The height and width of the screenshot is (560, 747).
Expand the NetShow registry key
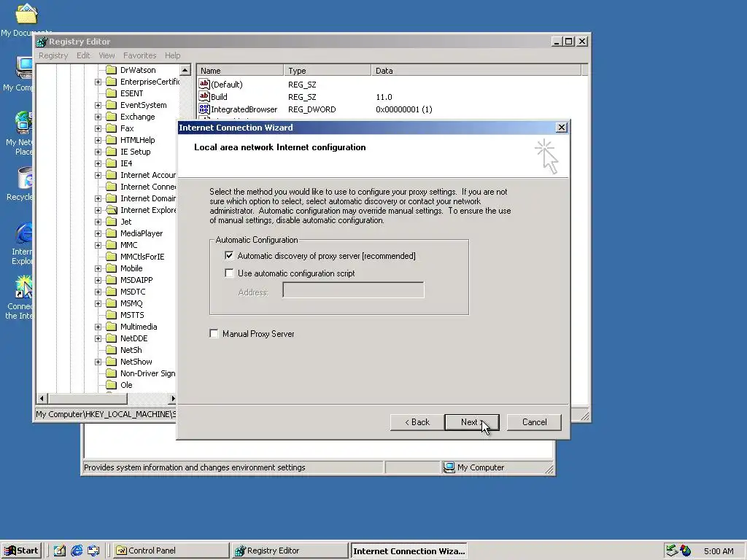coord(98,362)
